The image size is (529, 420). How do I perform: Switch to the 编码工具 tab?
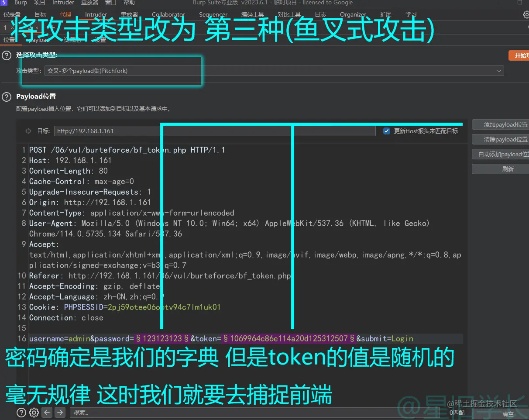253,15
